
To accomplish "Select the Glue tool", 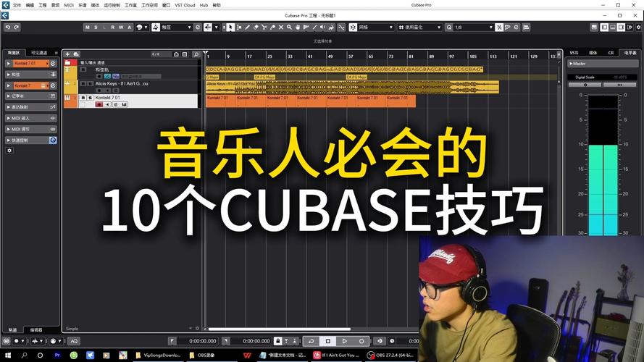I will point(272,27).
